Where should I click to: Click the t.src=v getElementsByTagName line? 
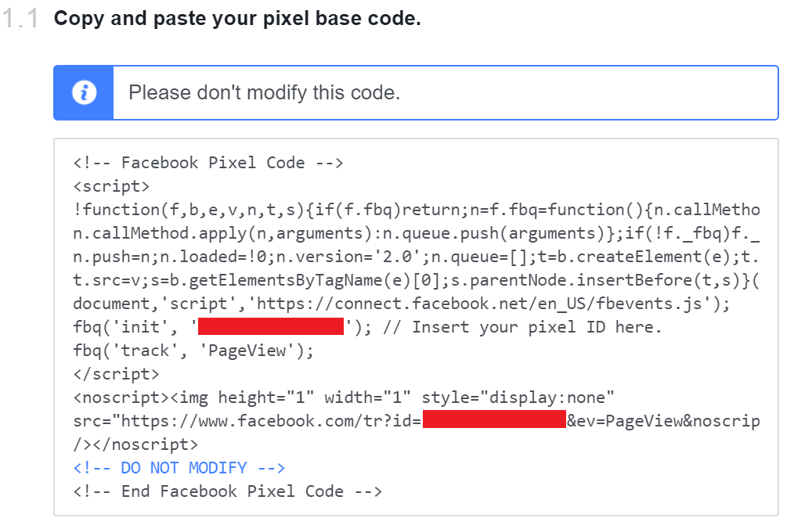point(417,280)
